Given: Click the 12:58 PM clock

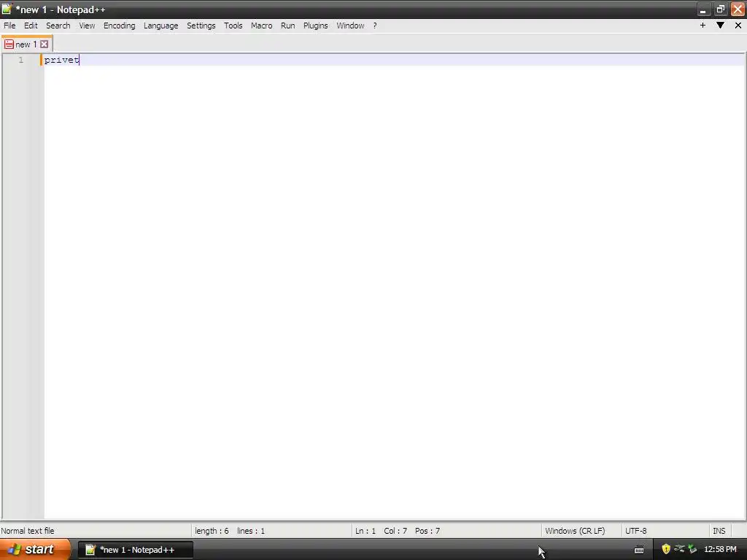Looking at the screenshot, I should [720, 549].
